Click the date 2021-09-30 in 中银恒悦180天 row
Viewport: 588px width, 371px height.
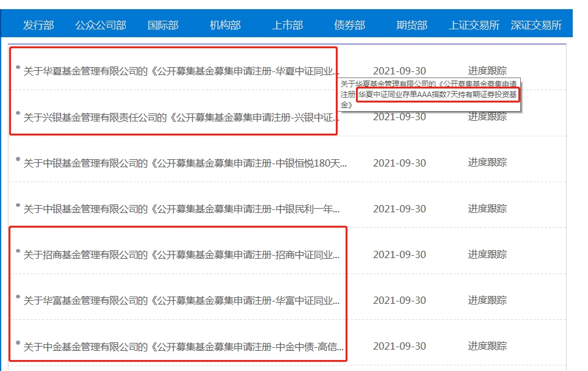399,163
